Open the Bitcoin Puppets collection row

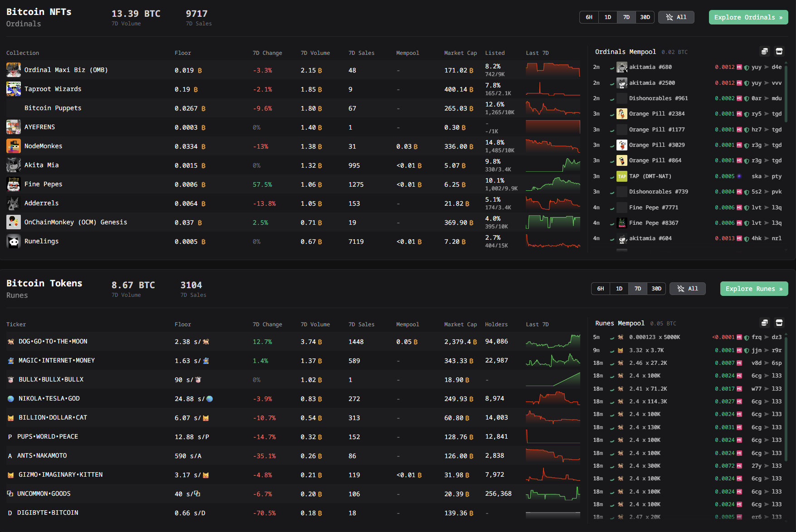pyautogui.click(x=293, y=108)
